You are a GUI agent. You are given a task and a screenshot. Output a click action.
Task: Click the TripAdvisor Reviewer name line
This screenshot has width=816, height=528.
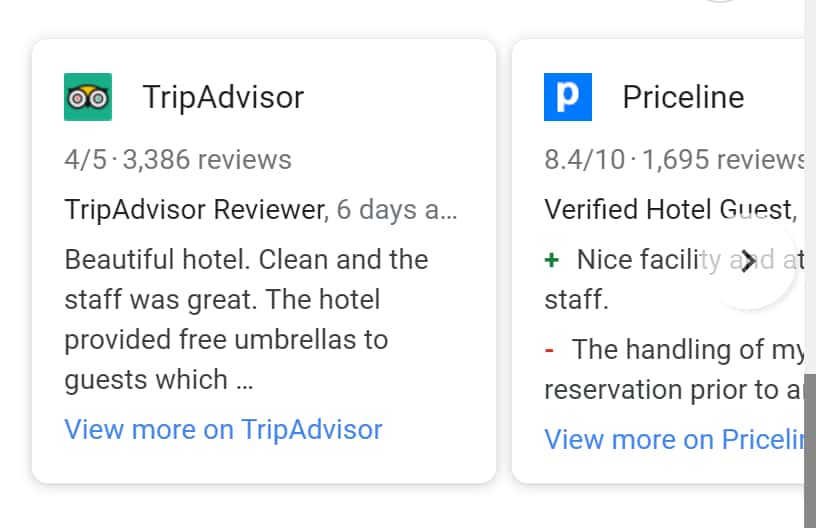click(195, 210)
